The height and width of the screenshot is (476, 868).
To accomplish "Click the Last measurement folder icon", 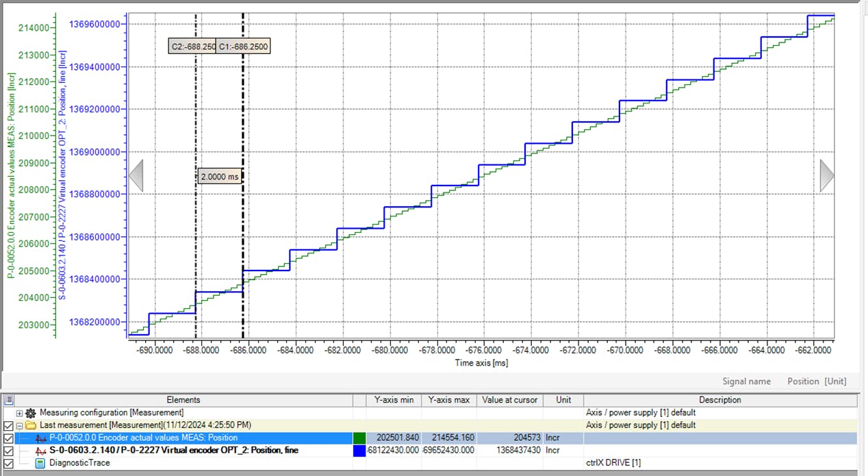I will (31, 425).
